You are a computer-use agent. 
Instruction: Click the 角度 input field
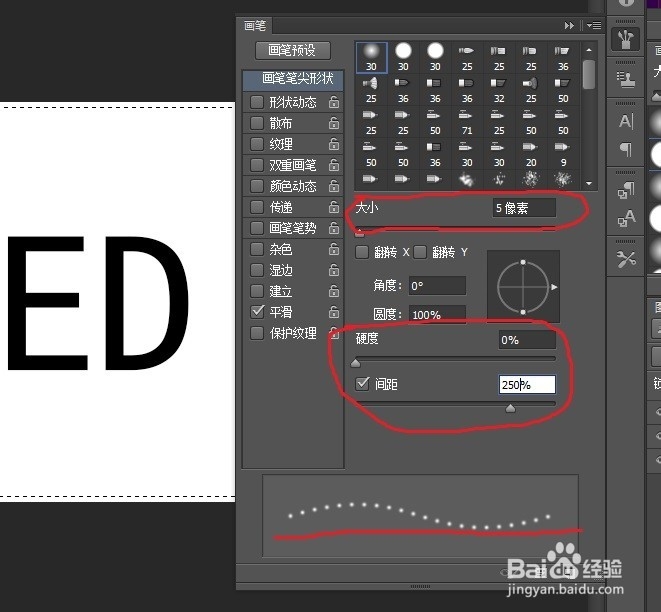click(x=437, y=286)
